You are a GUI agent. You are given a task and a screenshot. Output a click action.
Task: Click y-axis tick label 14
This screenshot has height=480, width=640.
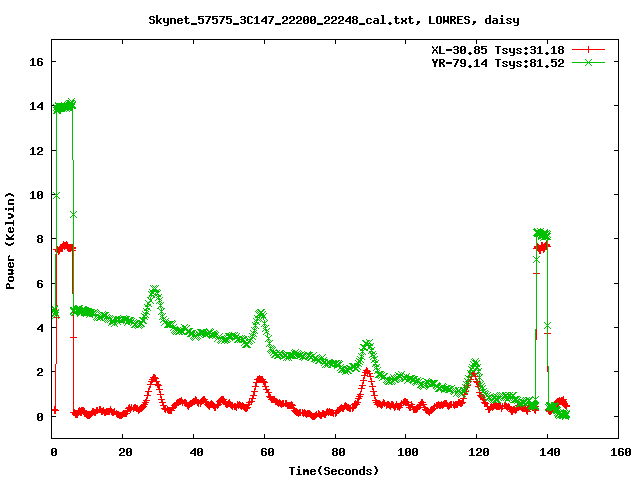click(x=36, y=106)
